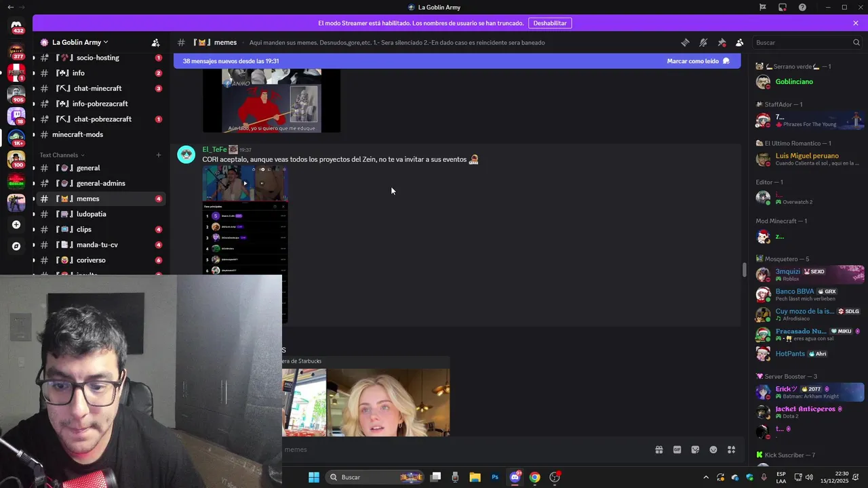Open File Explorer from taskbar
868x488 pixels.
(475, 477)
